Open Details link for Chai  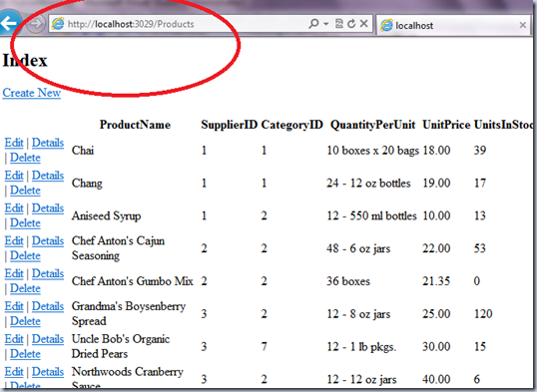[x=48, y=143]
